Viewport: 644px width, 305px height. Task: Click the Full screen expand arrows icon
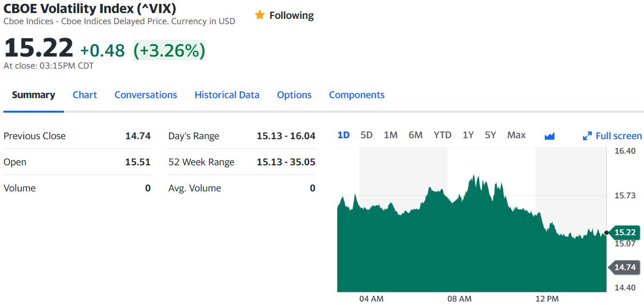tap(587, 136)
